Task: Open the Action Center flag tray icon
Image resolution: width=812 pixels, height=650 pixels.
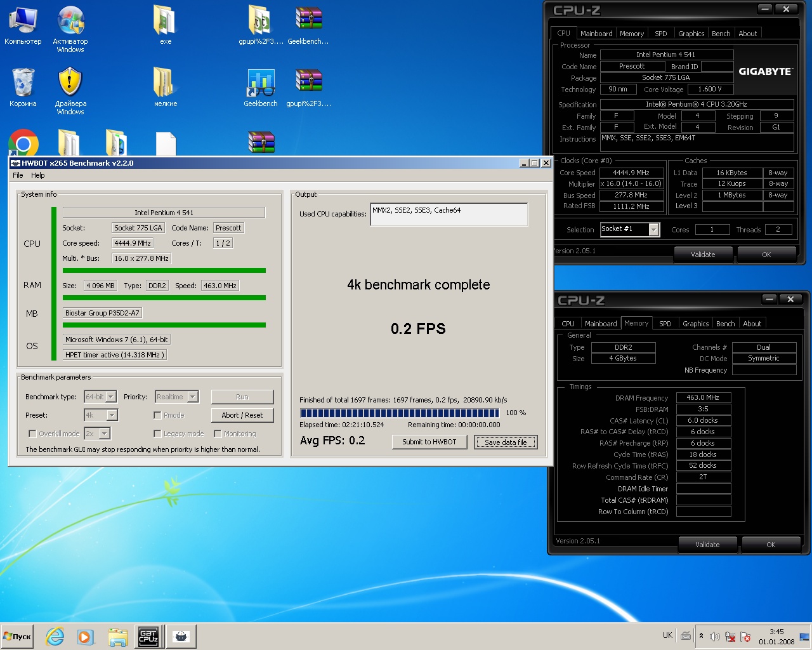Action: 745,637
